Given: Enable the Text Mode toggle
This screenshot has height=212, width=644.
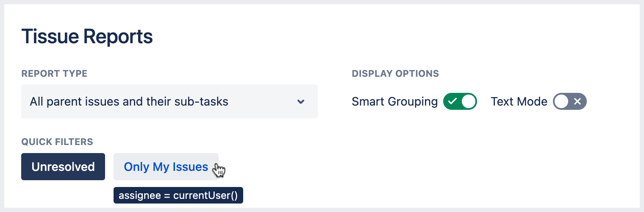Looking at the screenshot, I should tap(569, 102).
